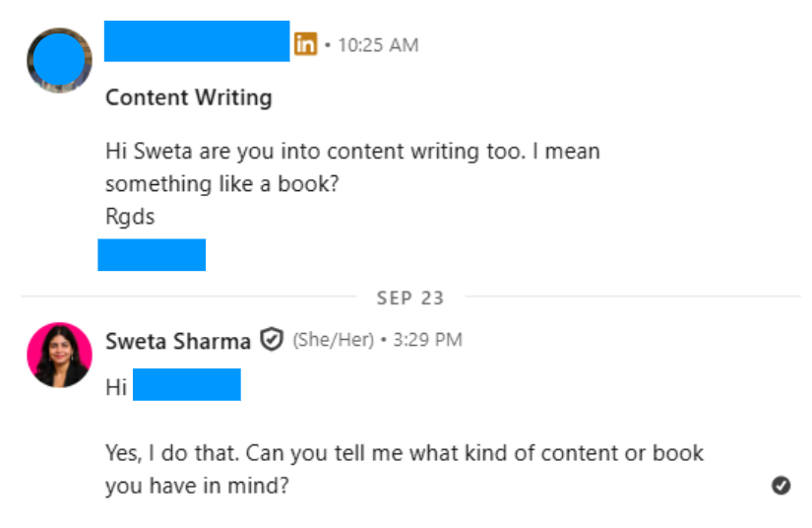Click the redacted name after Hi
Viewport: 812px width, 528px height.
(x=187, y=385)
